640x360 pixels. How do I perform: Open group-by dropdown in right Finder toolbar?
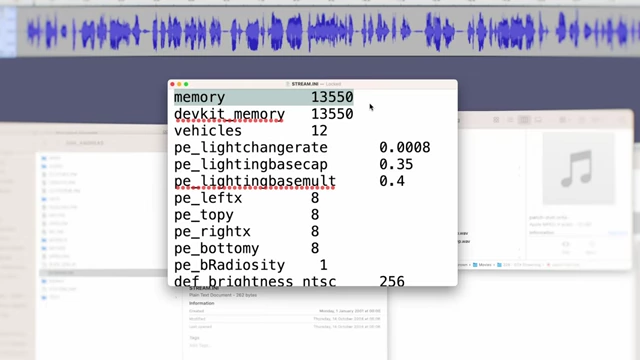565,120
